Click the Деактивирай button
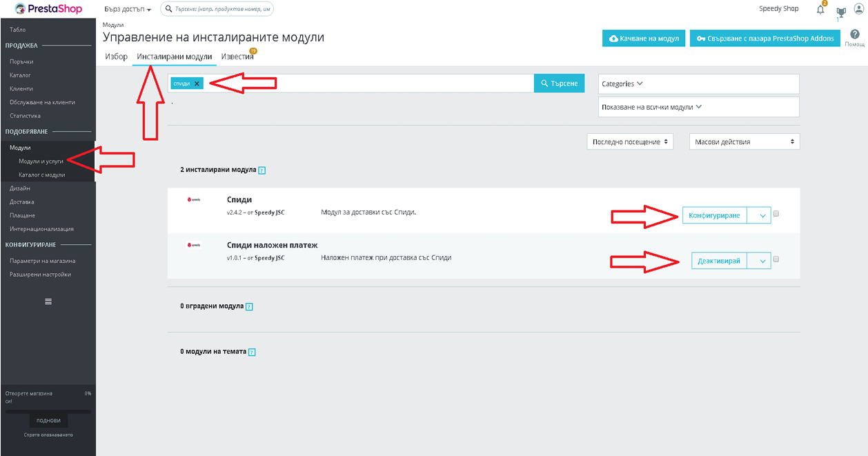 [719, 261]
